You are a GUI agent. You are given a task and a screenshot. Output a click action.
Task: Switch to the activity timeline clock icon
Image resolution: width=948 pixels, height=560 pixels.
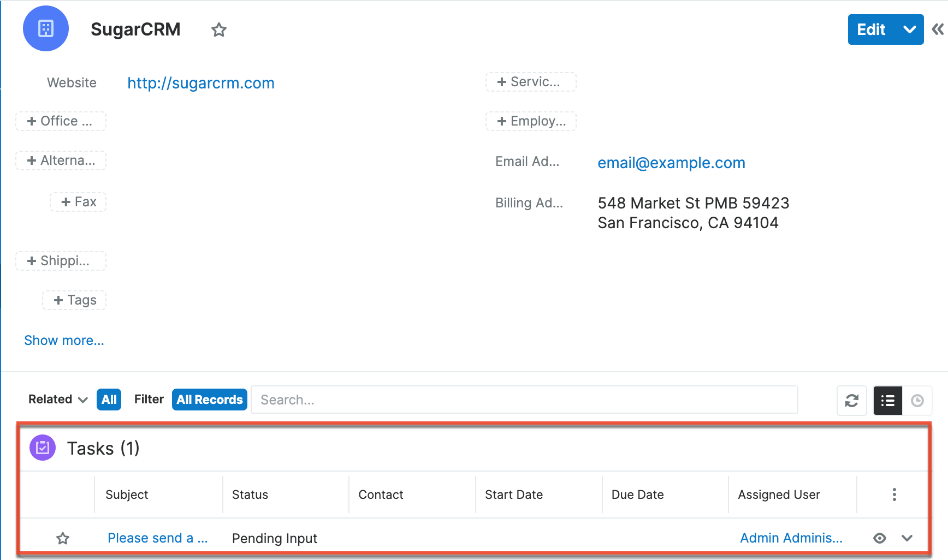918,400
